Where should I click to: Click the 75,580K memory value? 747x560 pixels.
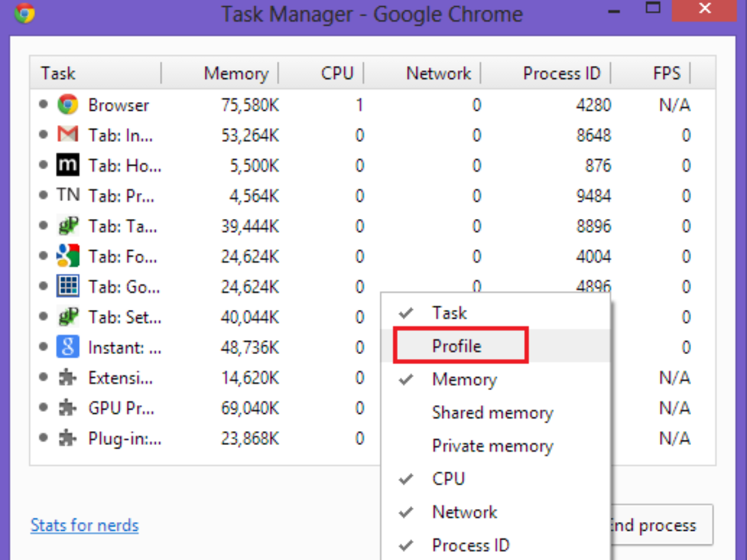[250, 105]
